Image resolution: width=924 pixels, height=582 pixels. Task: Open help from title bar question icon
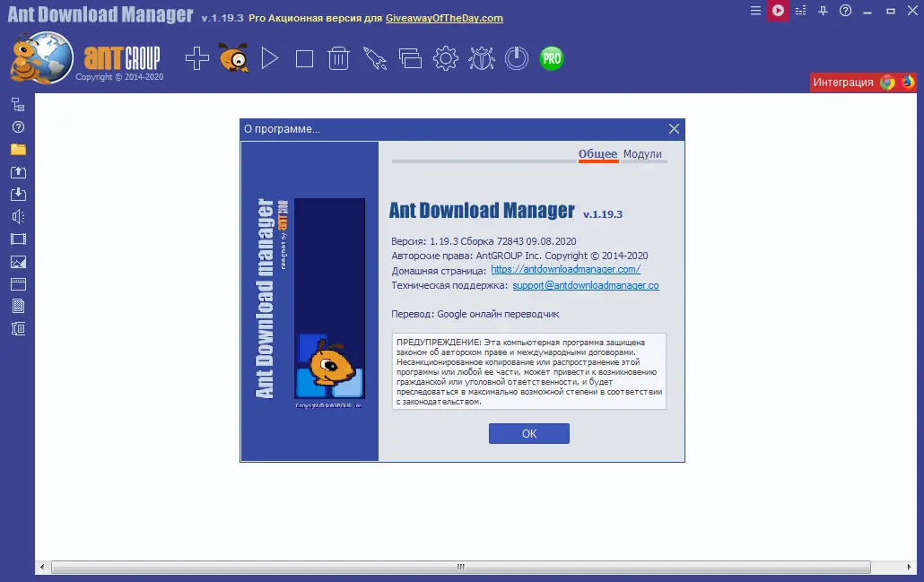pyautogui.click(x=845, y=11)
